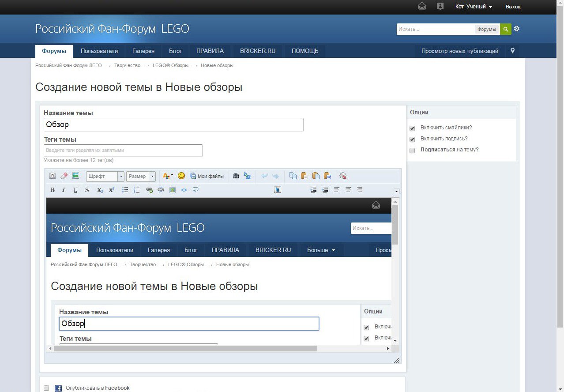Click the Redo arrow in the editor
This screenshot has height=392, width=564.
coord(275,176)
